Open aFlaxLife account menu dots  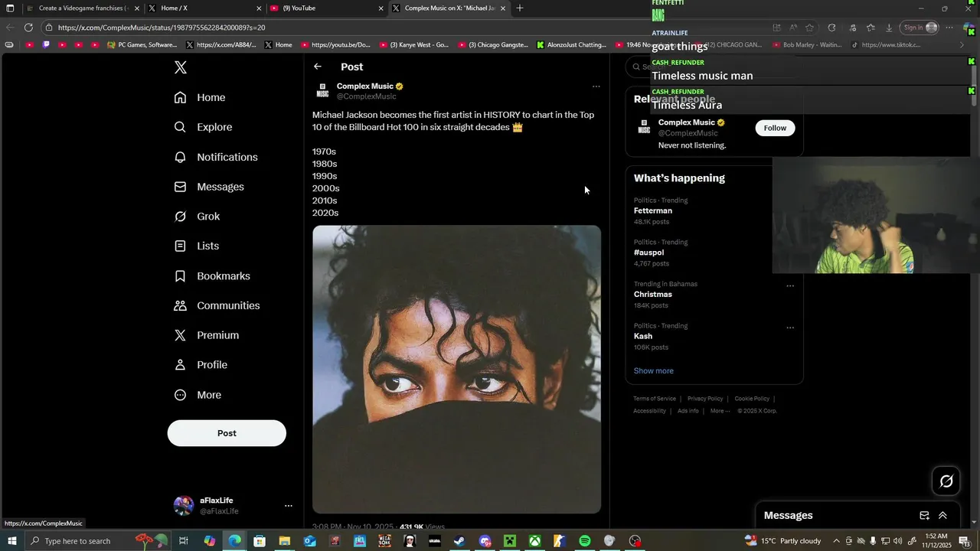click(289, 506)
